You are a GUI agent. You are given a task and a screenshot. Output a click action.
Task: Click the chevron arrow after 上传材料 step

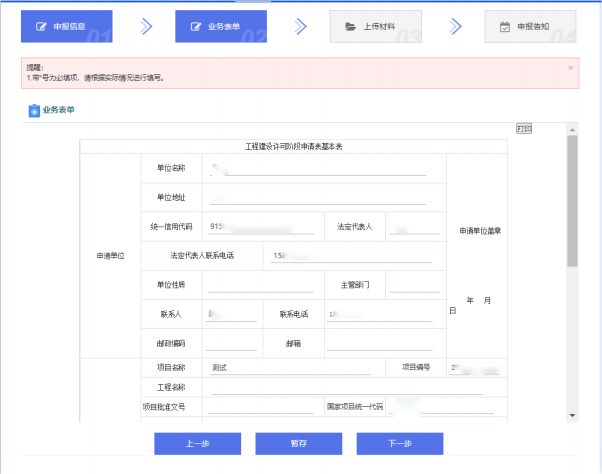coord(455,26)
